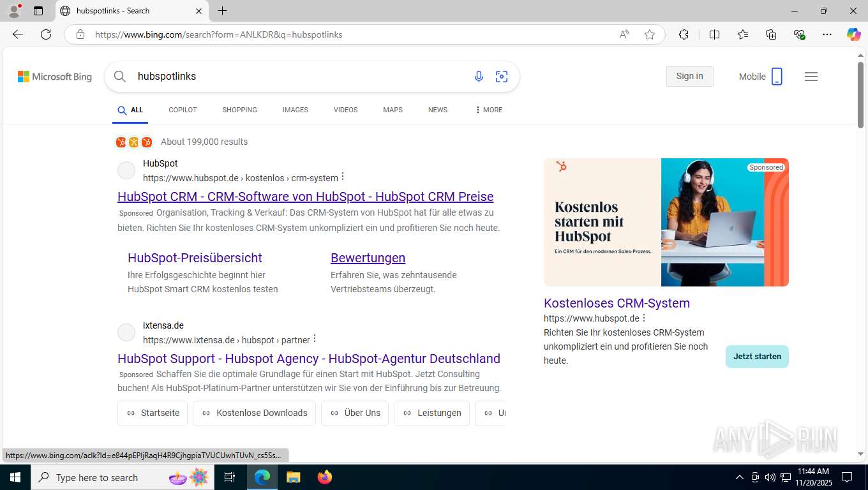
Task: Click the Startseite sitelink button
Action: tap(153, 413)
